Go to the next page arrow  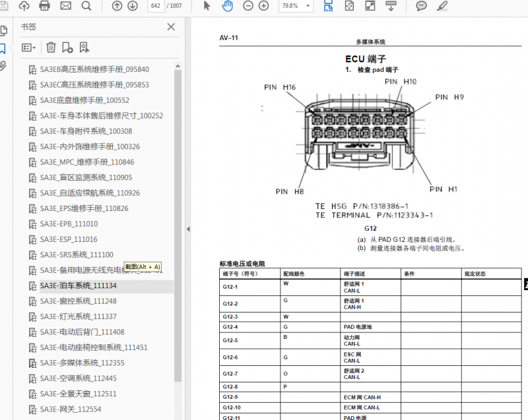(133, 5)
